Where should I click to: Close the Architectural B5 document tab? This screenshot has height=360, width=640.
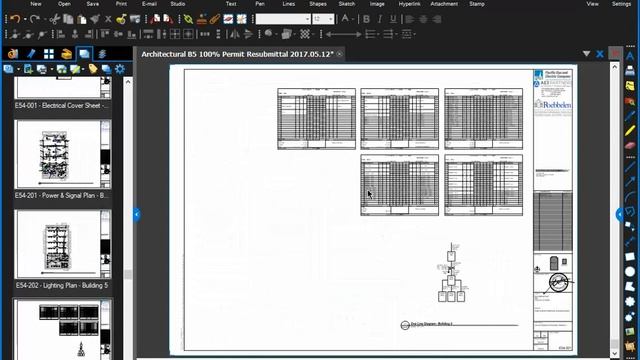[339, 54]
